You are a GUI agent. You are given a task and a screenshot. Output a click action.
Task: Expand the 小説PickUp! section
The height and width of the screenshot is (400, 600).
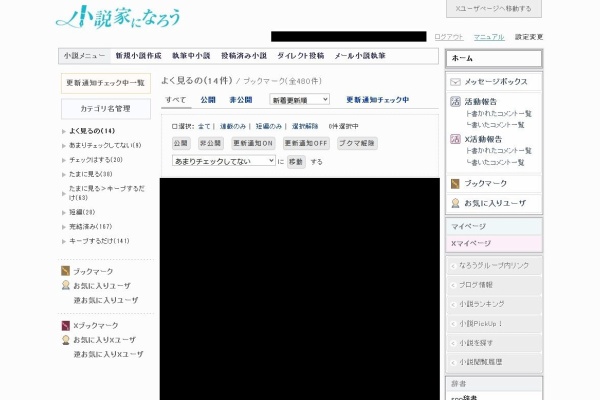coord(494,323)
